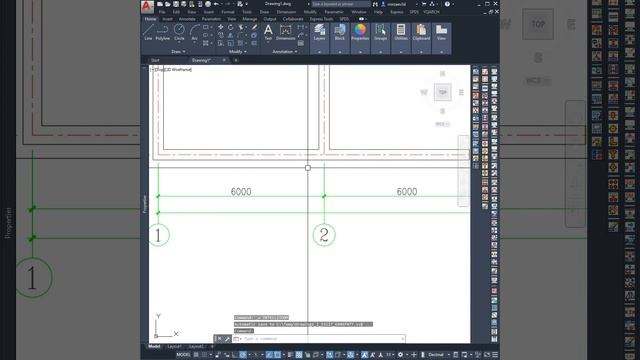Viewport: 640px width, 360px height.
Task: Toggle grid display in status bar
Action: [196, 355]
